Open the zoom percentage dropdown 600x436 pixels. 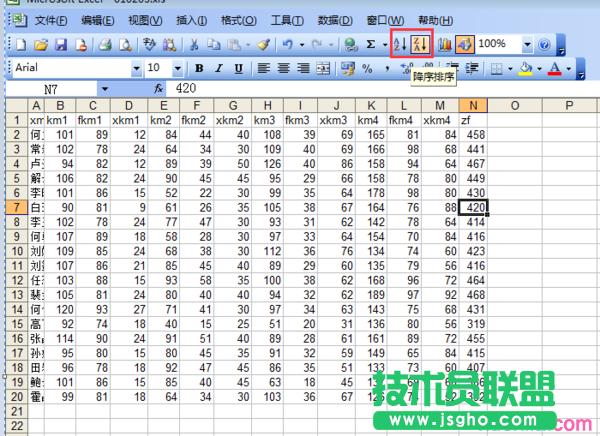point(526,44)
